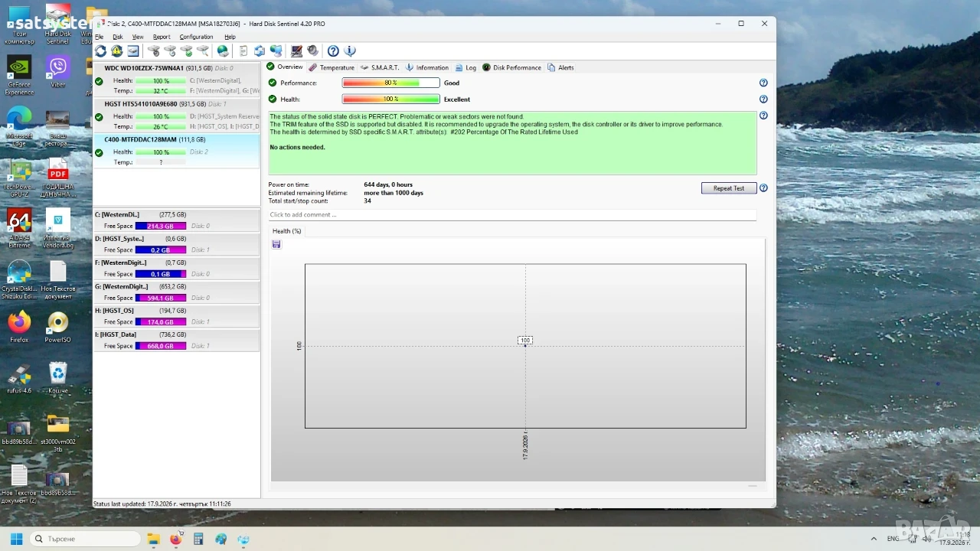980x551 pixels.
Task: Click the 'Click to add comment' field
Action: coord(511,215)
